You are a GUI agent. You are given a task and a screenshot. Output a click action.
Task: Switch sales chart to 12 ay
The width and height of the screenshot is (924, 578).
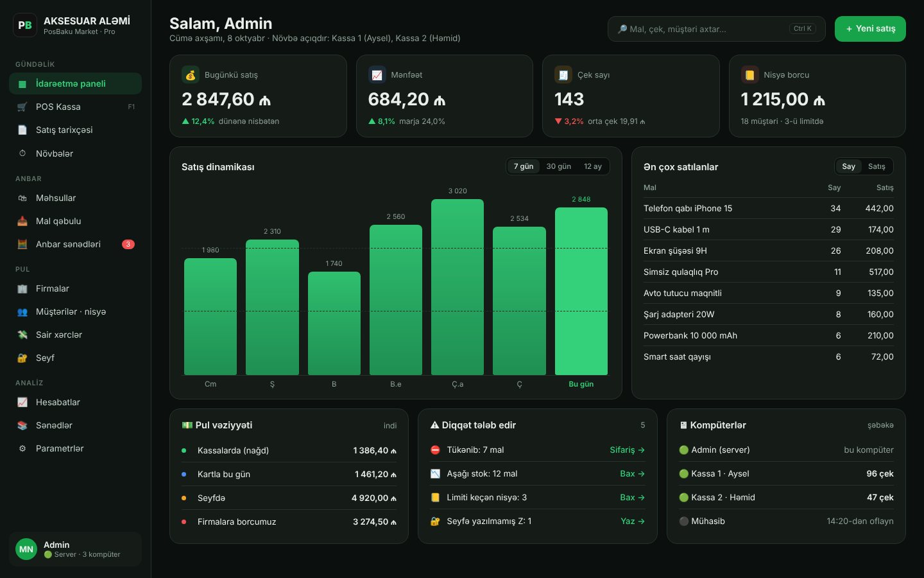coord(593,166)
